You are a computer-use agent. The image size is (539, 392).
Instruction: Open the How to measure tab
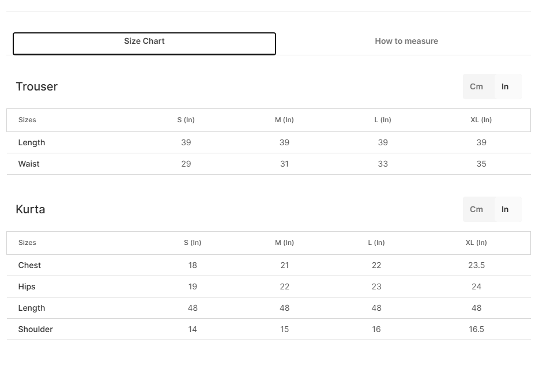coord(406,42)
